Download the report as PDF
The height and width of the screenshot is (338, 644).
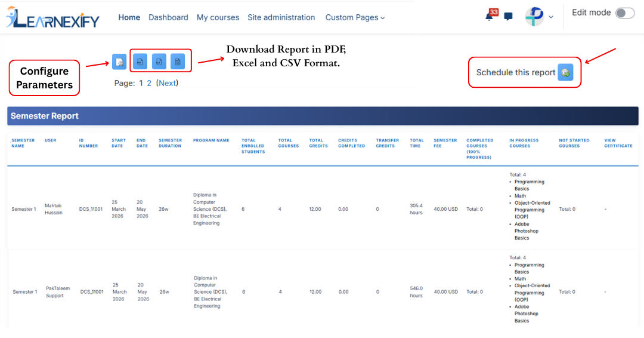tap(140, 62)
